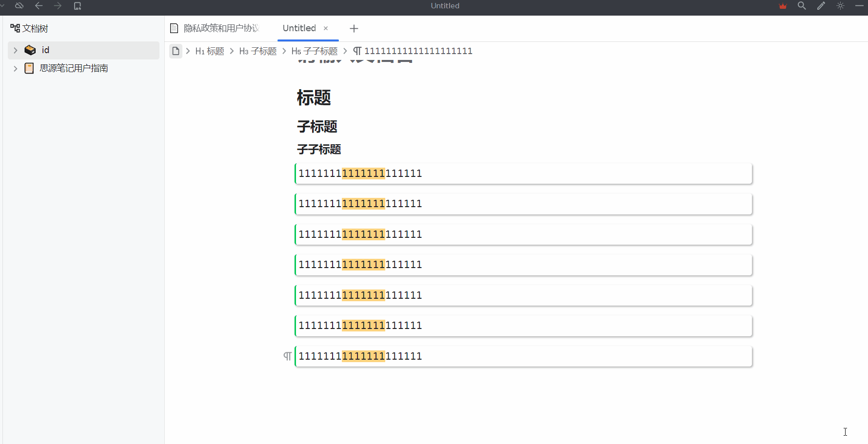Open the dropdown chevron left of cloud icon
Screen dimensions: 868x444
coord(2,6)
